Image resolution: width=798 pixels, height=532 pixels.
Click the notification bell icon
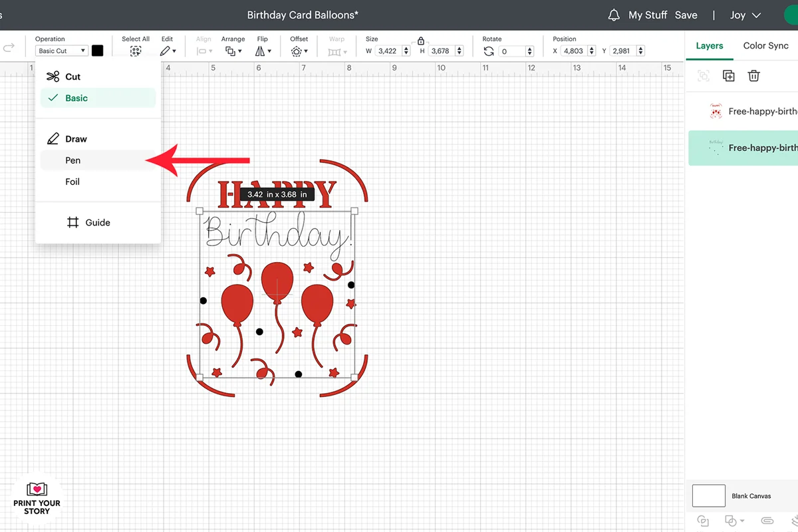(614, 15)
